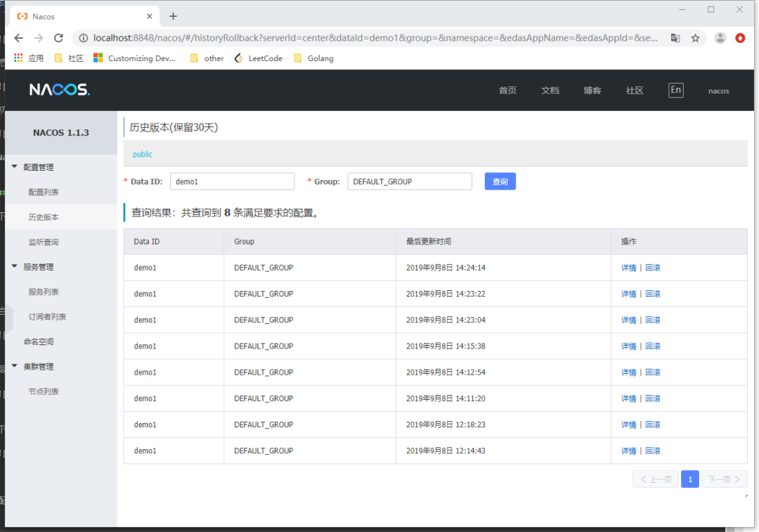Screen dimensions: 759x532
Task: Click the Data ID input field
Action: click(232, 181)
